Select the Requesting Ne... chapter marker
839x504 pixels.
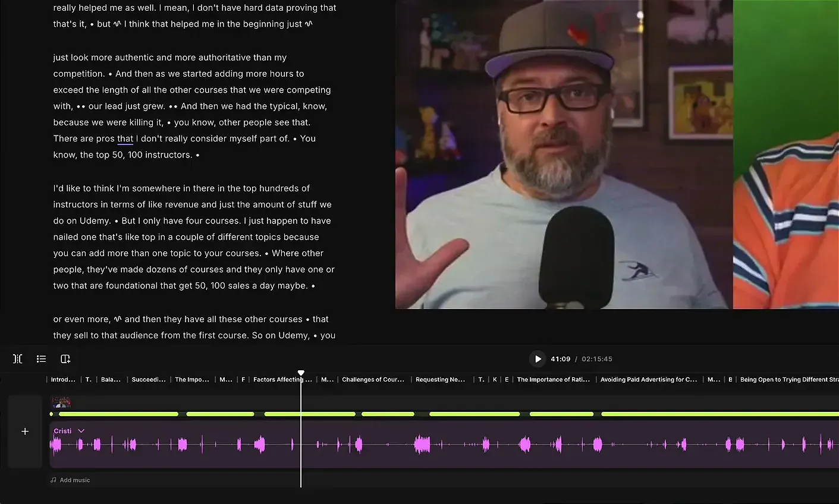[441, 379]
